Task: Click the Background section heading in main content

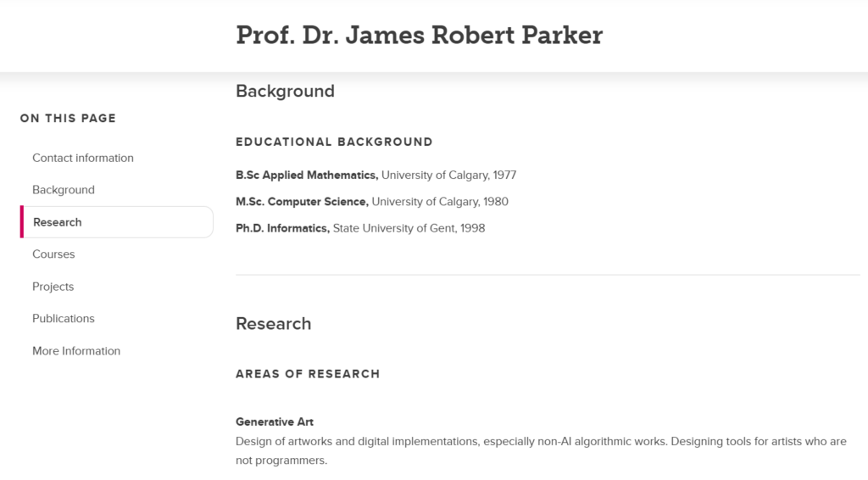Action: coord(285,91)
